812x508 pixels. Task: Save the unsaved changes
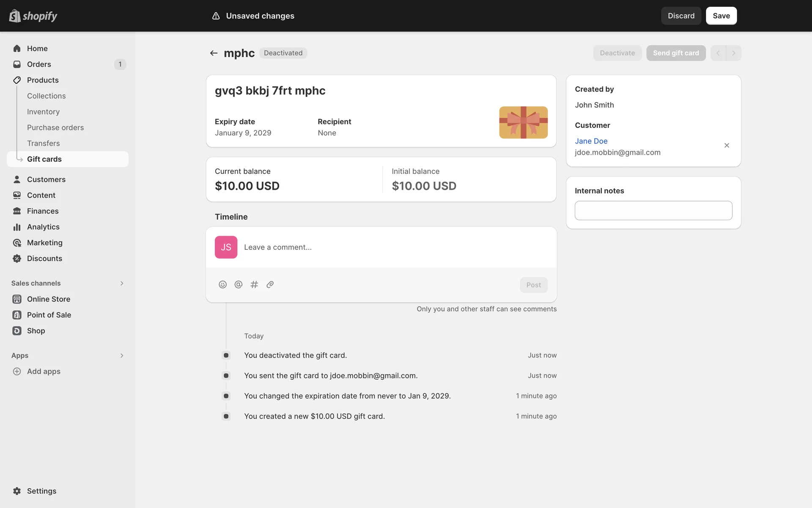[721, 16]
